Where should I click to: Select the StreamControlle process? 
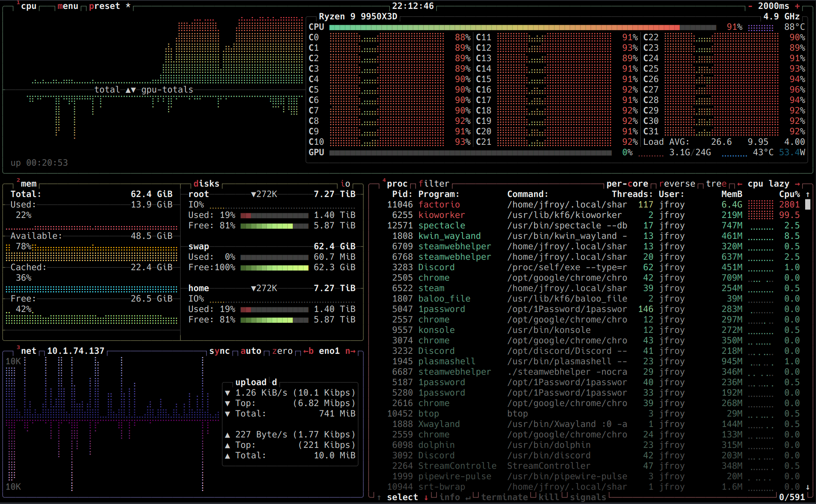click(x=588, y=466)
